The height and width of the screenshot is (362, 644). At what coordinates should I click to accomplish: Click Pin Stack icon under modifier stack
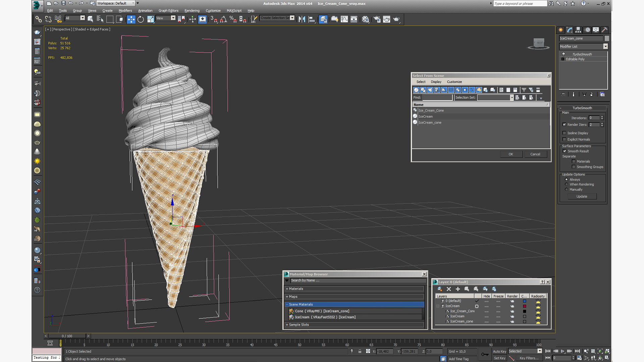[x=563, y=95]
